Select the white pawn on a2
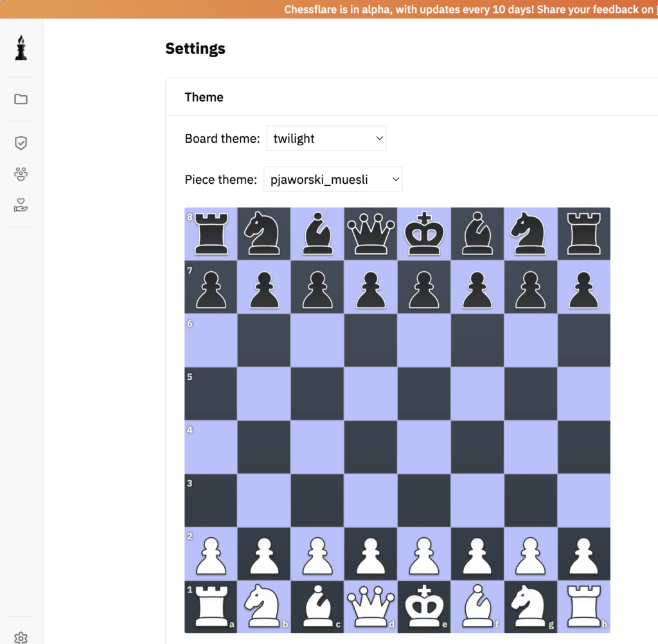The width and height of the screenshot is (658, 644). click(x=211, y=556)
